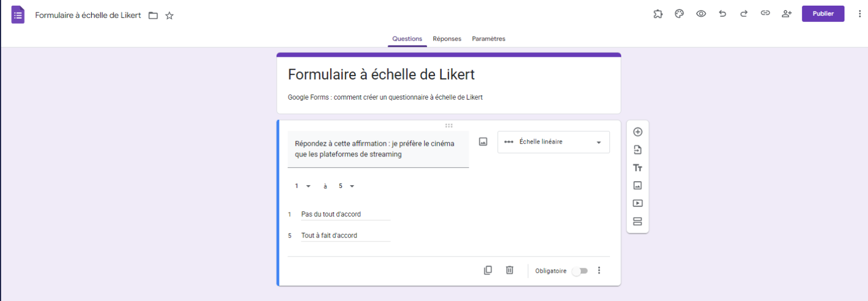Edit label Pas du tout d'accord
Viewport: 868px width, 301px height.
click(345, 214)
